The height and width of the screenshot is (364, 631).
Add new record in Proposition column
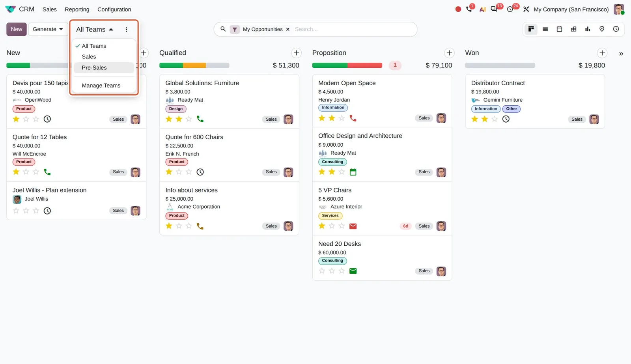[x=449, y=53]
